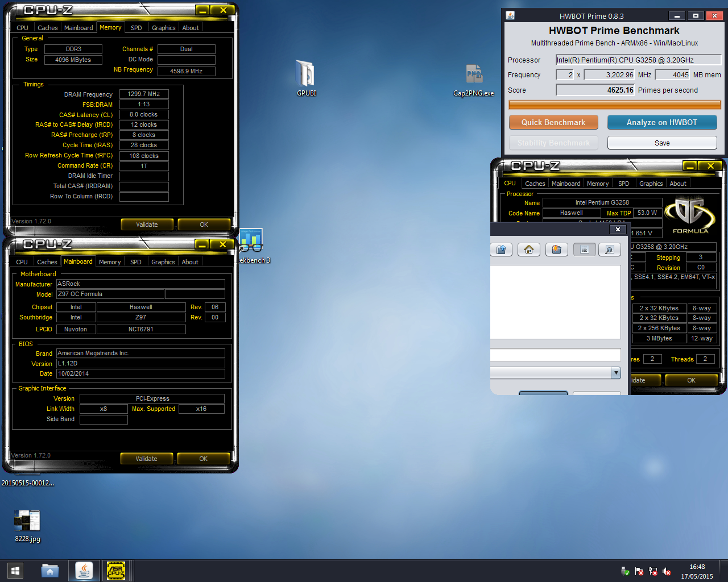Click Validate in the Mainboard CPU-Z window
728x582 pixels.
coord(146,459)
